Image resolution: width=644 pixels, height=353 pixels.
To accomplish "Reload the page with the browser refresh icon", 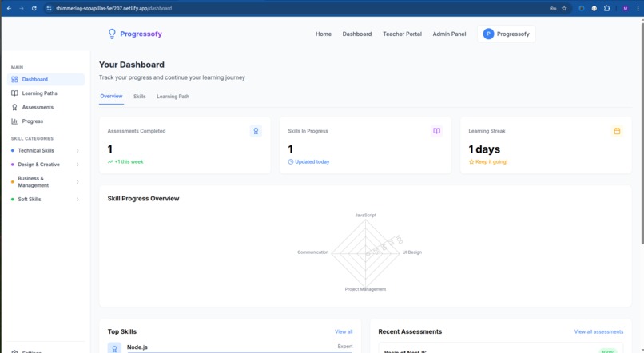I will [34, 8].
